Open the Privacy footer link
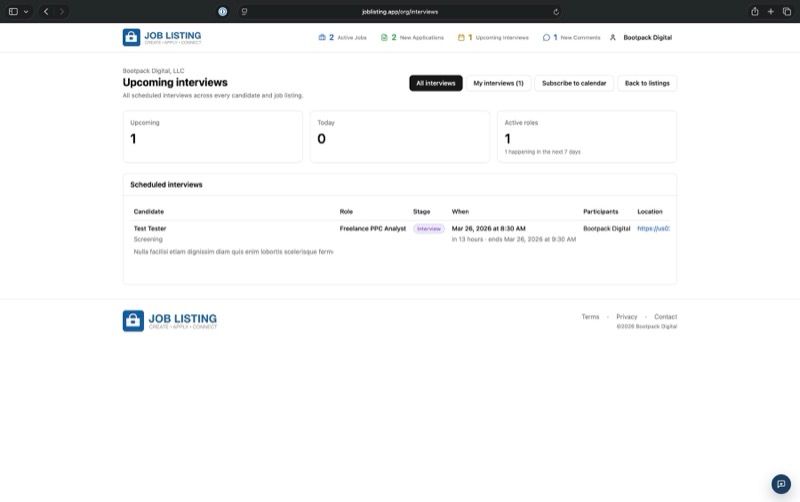Viewport: 800px width, 502px height. [x=627, y=317]
